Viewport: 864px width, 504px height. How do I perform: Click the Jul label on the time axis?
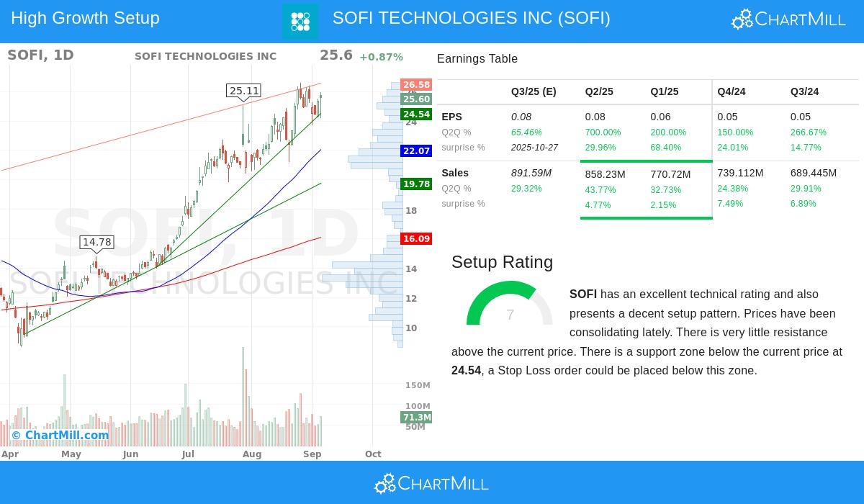pos(188,454)
